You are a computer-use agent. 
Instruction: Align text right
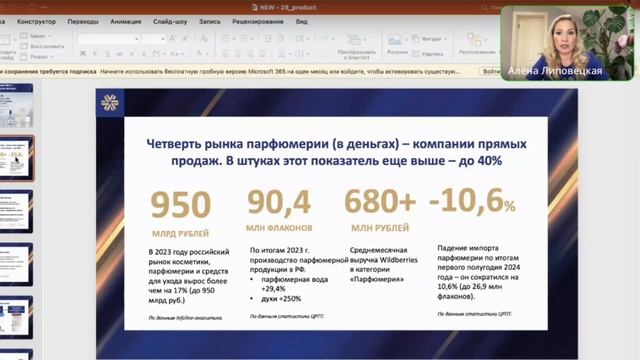(250, 53)
